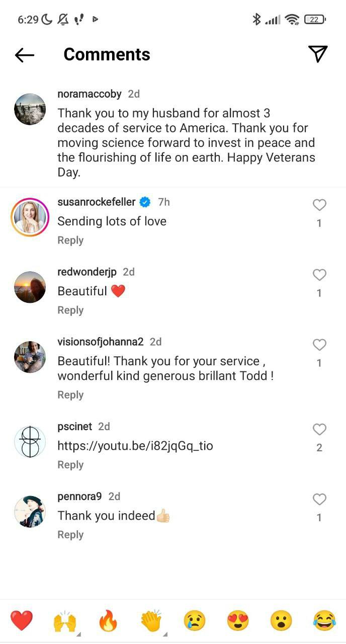
Task: Like redwonderjp's comment with the heart
Action: [x=319, y=275]
